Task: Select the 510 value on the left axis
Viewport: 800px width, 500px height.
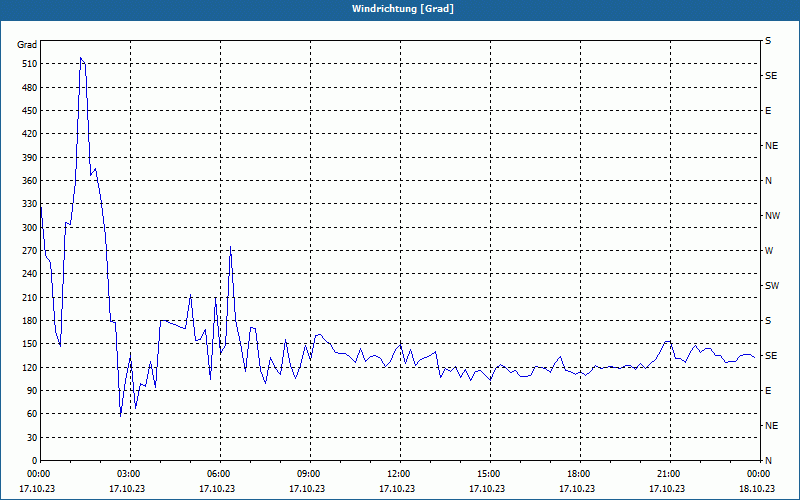Action: (x=27, y=64)
